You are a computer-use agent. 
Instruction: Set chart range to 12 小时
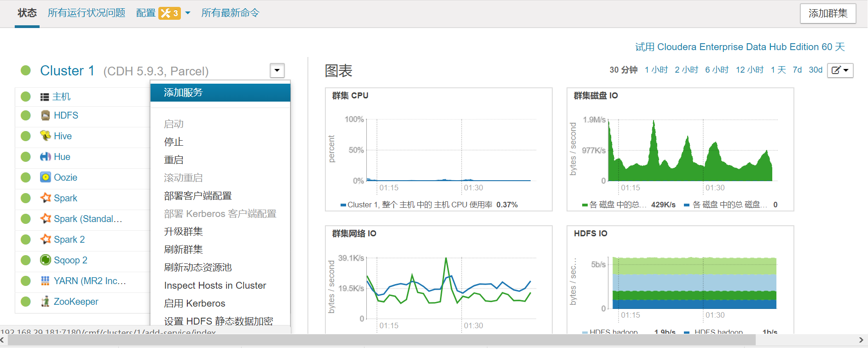tap(750, 70)
